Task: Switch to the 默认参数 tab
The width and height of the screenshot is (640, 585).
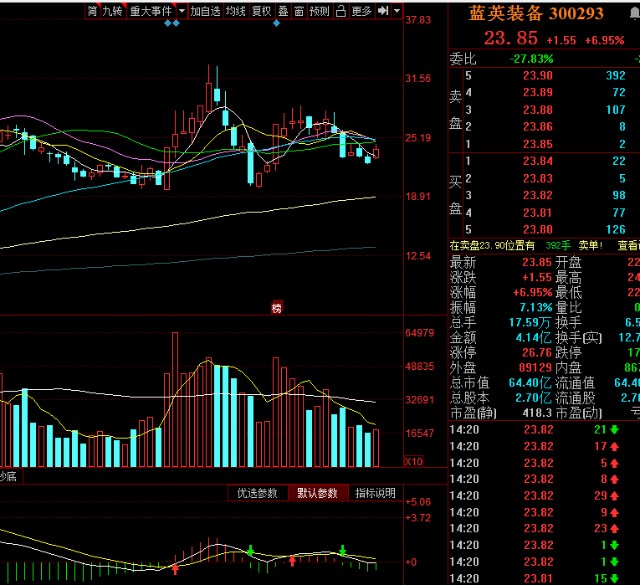Action: [x=318, y=493]
